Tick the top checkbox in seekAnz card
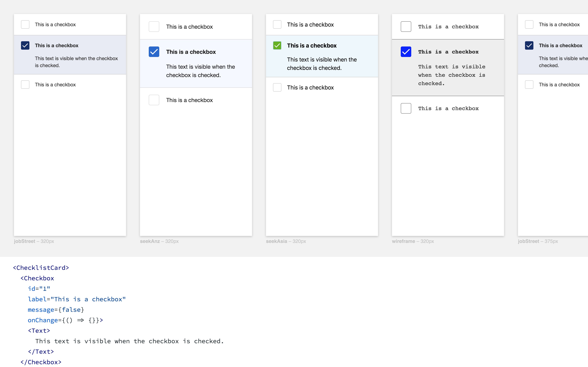This screenshot has height=367, width=588. tap(154, 26)
